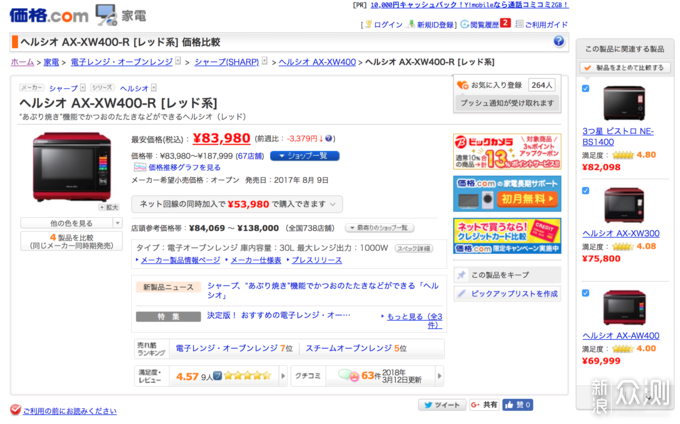The height and width of the screenshot is (424, 680).
Task: Click the heart favorite registration icon
Action: pos(462,85)
